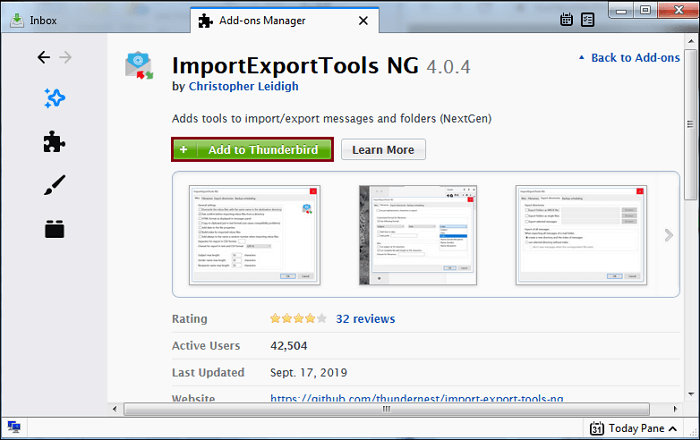Open the middle screenshot thumbnail
700x440 pixels.
(x=418, y=235)
